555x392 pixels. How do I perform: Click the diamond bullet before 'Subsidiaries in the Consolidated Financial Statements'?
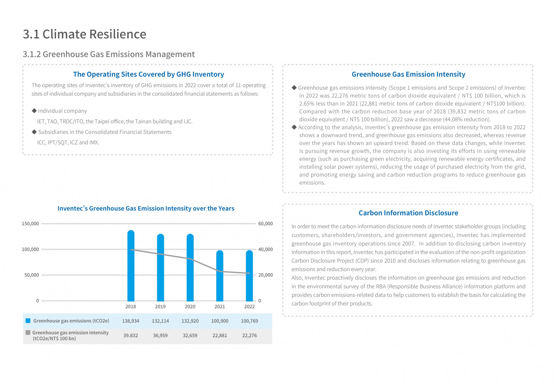[34, 132]
